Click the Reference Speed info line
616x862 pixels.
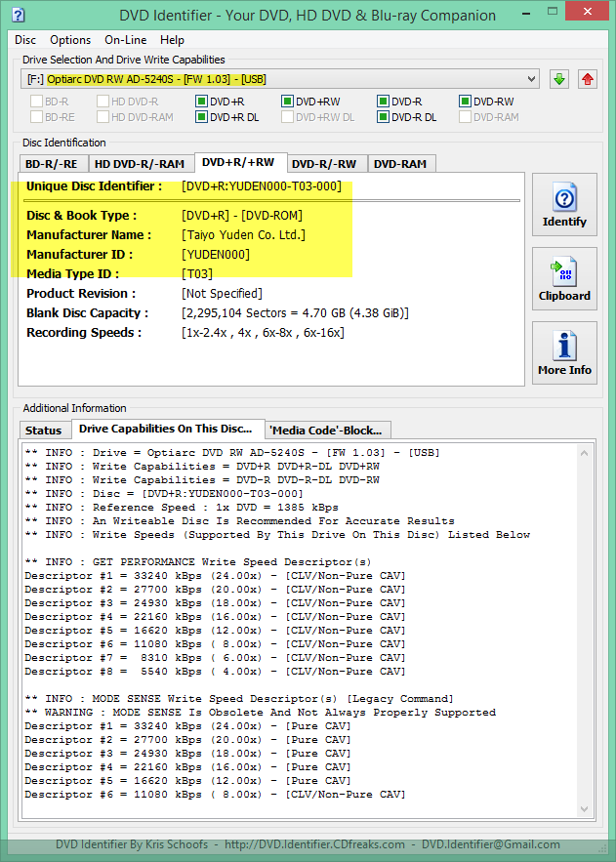pos(182,508)
